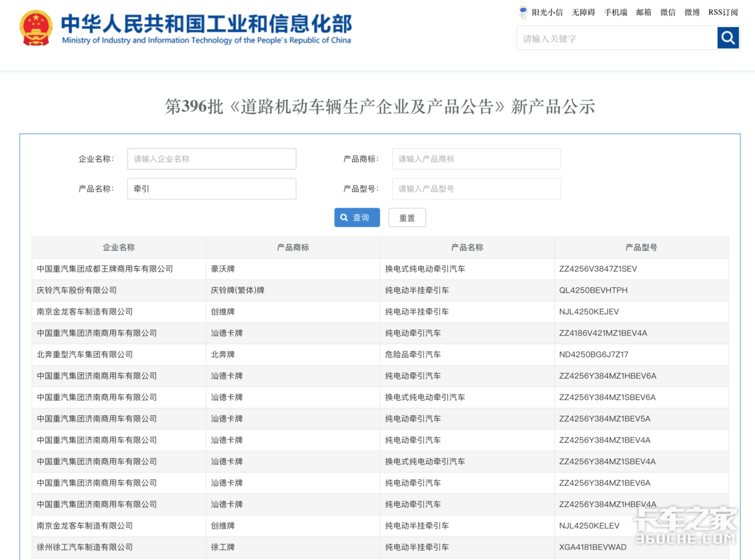This screenshot has height=560, width=755.
Task: Focus the 企业名称 input field
Action: pos(211,159)
